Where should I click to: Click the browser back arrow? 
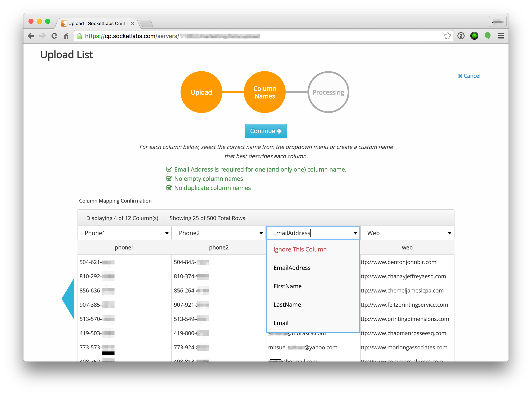[x=31, y=36]
